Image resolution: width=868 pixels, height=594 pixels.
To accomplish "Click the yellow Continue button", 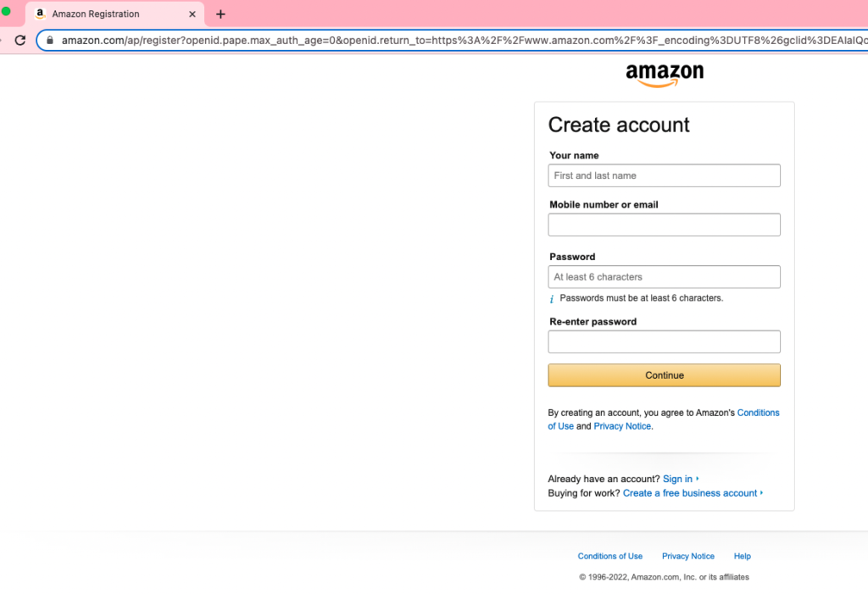I will [x=664, y=375].
